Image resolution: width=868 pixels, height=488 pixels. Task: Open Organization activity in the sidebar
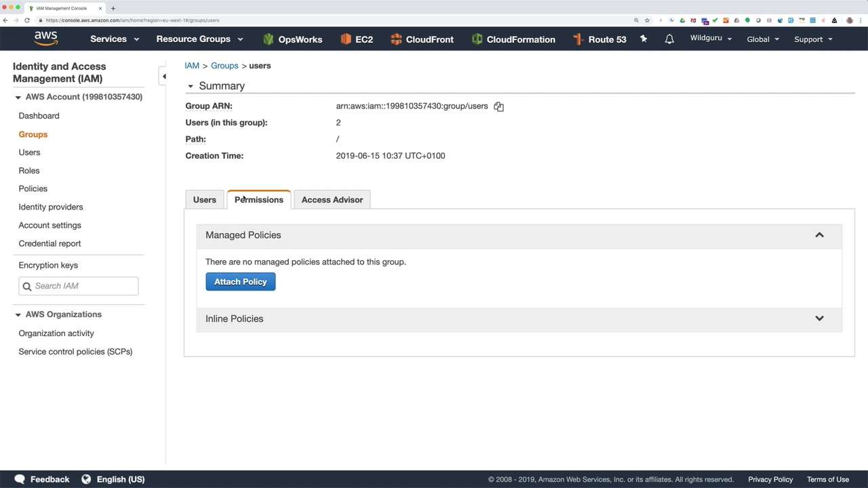pos(56,333)
